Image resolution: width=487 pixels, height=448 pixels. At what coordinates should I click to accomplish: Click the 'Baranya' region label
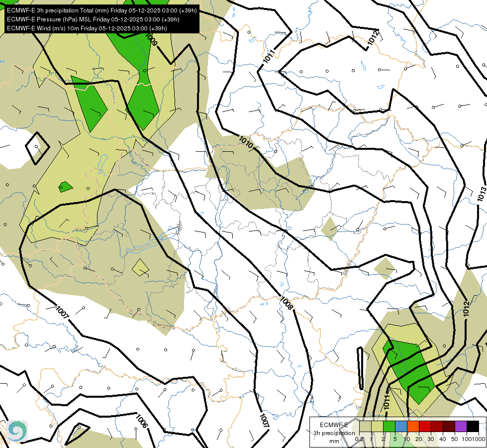pos(163,326)
